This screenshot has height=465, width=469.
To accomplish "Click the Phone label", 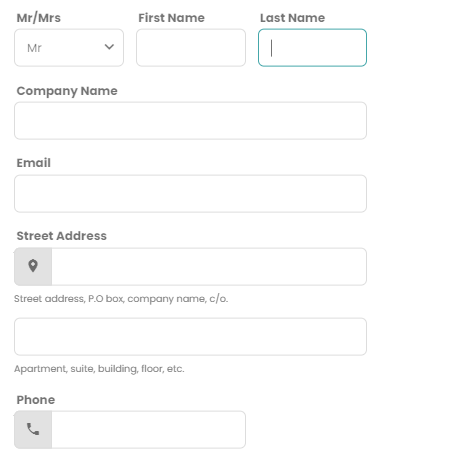I will pos(36,400).
